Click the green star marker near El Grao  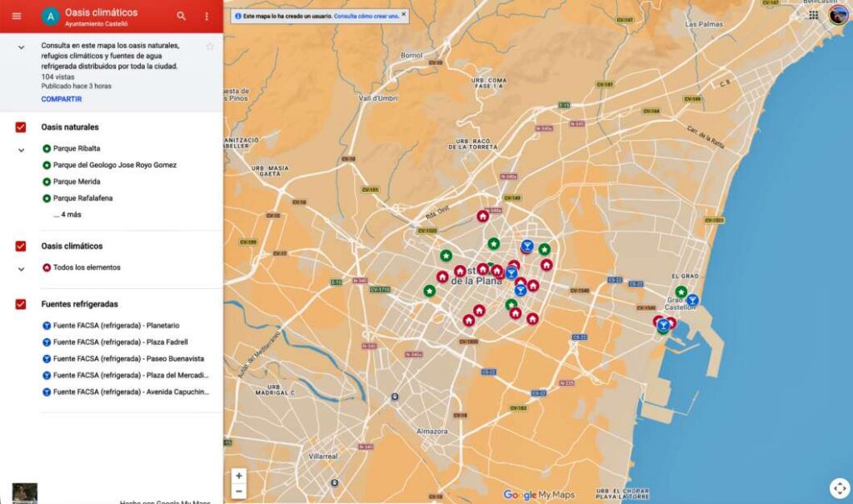tap(681, 292)
